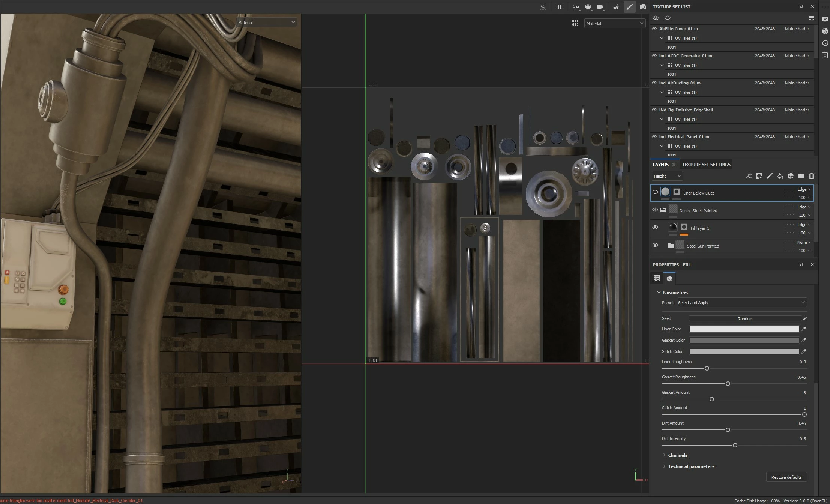Add a paint layer with brush icon
The image size is (830, 504).
tap(769, 176)
